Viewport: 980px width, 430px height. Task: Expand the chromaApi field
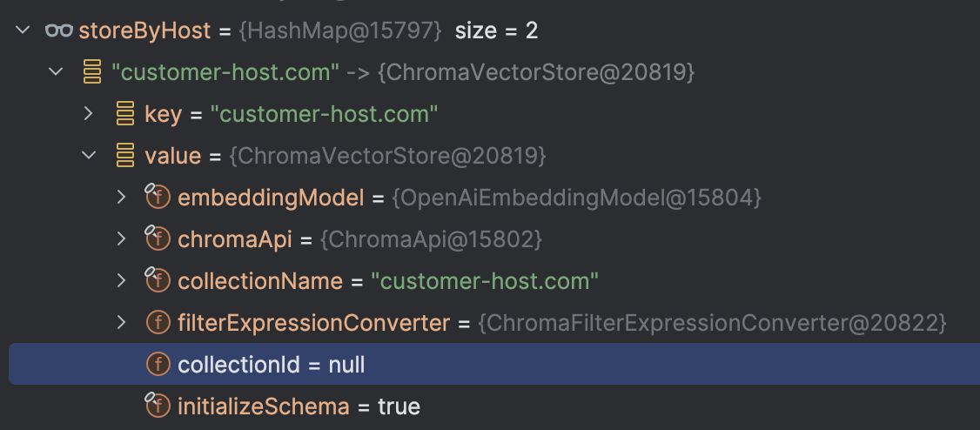pyautogui.click(x=121, y=239)
